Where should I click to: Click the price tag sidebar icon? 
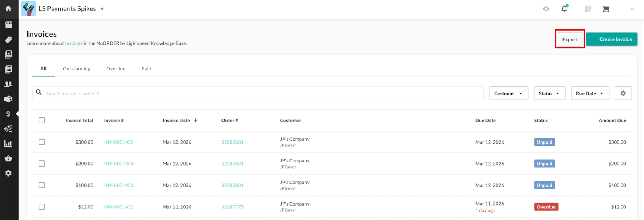8,40
